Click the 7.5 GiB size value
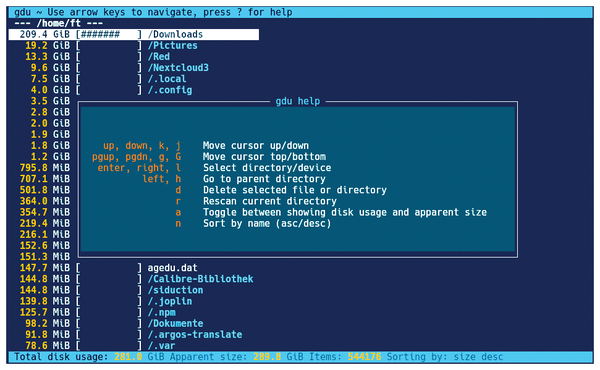This screenshot has height=370, width=600. pyautogui.click(x=51, y=79)
